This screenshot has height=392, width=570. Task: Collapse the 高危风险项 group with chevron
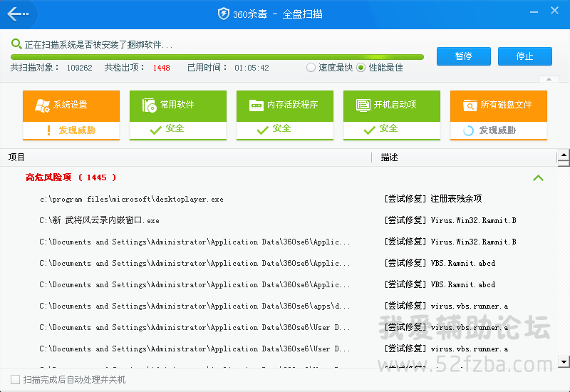[538, 177]
